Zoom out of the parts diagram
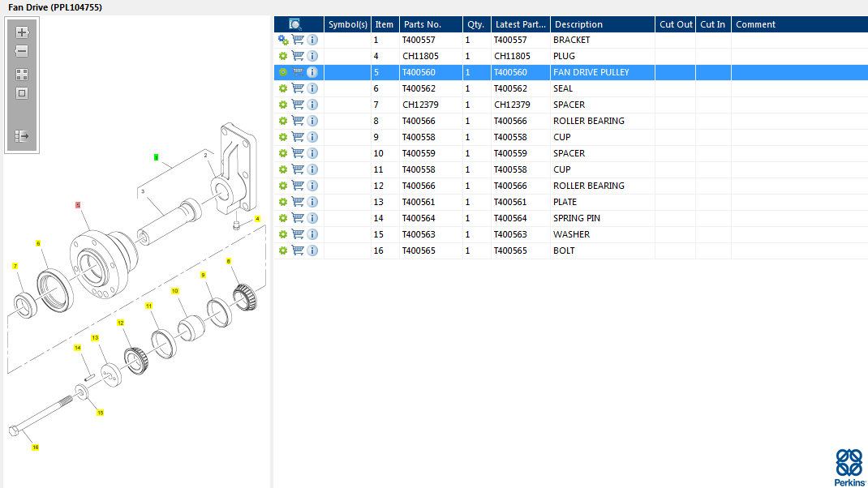This screenshot has width=868, height=488. (x=22, y=51)
